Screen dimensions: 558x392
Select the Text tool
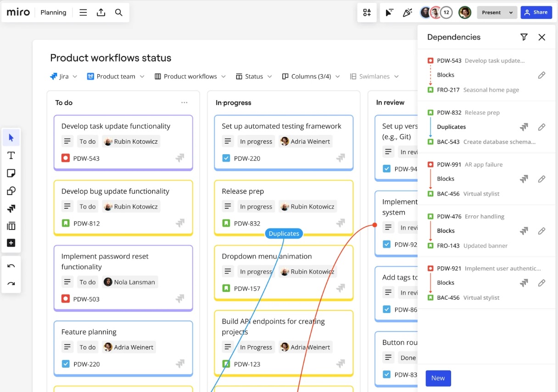click(x=11, y=156)
